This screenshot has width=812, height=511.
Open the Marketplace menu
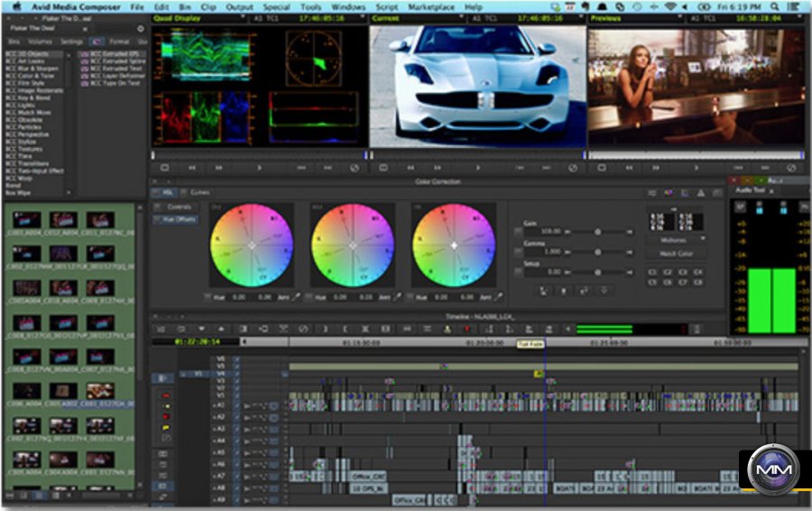click(x=432, y=6)
